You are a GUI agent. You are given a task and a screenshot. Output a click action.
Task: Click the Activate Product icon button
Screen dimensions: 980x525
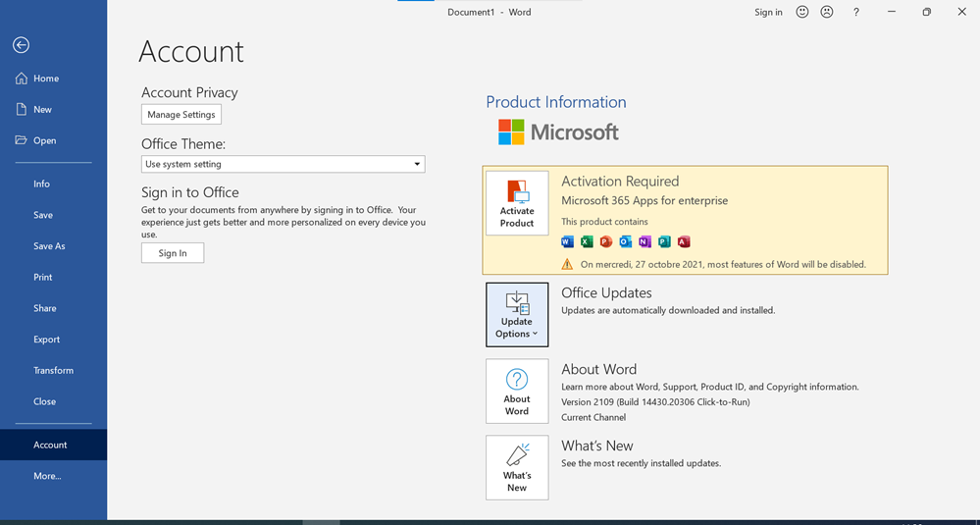point(517,203)
